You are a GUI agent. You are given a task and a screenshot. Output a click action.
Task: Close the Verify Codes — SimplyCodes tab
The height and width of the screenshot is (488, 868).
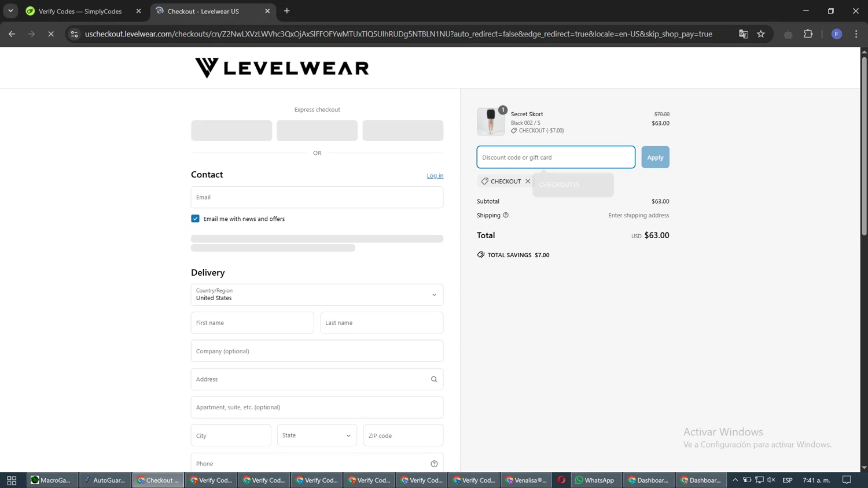tap(138, 11)
